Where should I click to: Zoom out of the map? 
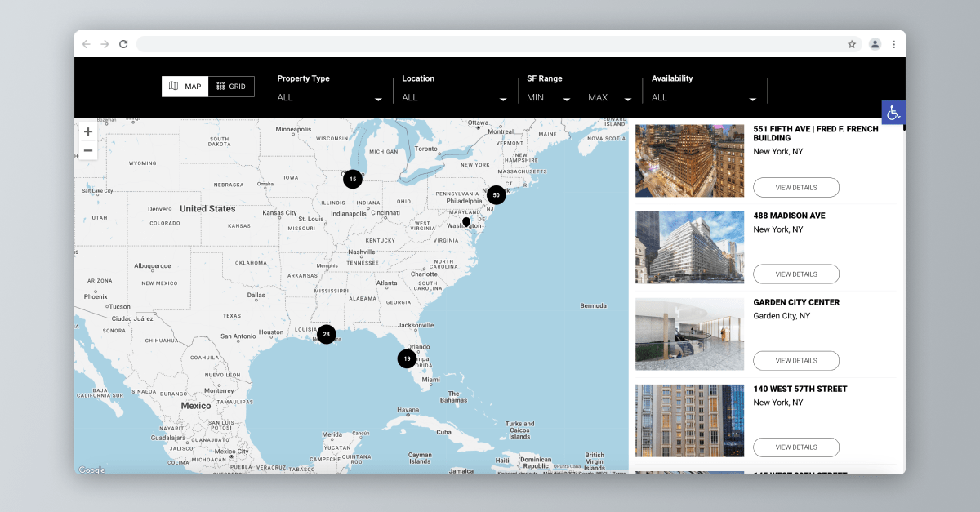pyautogui.click(x=87, y=150)
